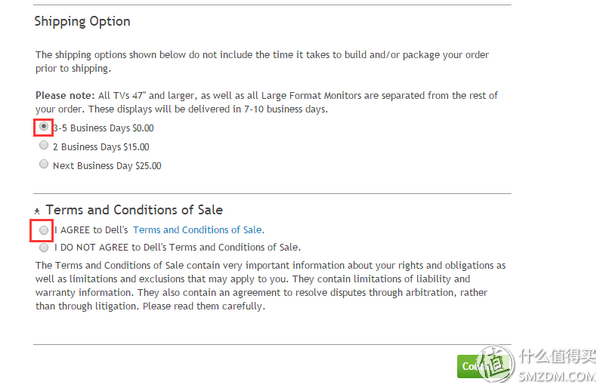The height and width of the screenshot is (388, 600).
Task: Pick the Next Business Day radio button
Action: pos(44,164)
